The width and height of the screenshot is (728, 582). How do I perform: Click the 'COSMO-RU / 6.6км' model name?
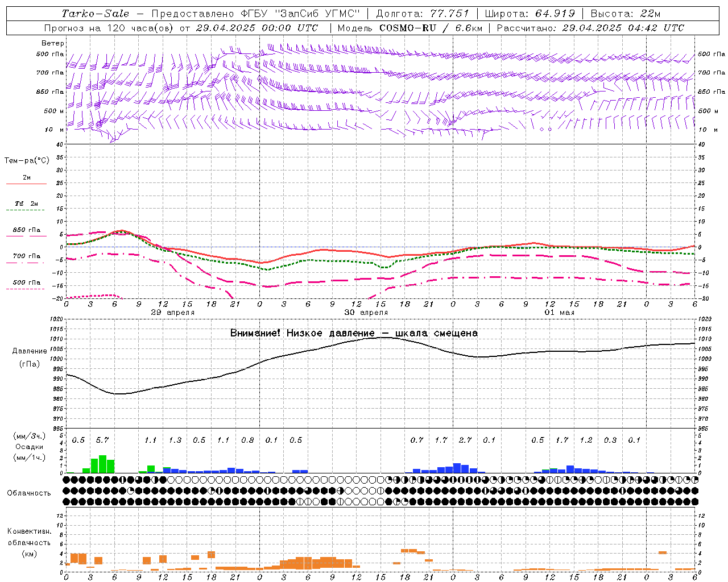click(431, 28)
